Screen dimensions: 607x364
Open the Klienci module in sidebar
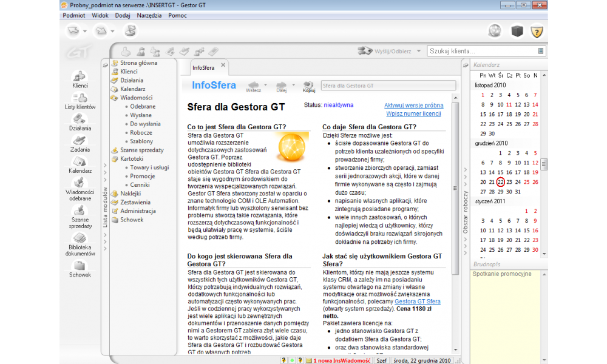80,79
